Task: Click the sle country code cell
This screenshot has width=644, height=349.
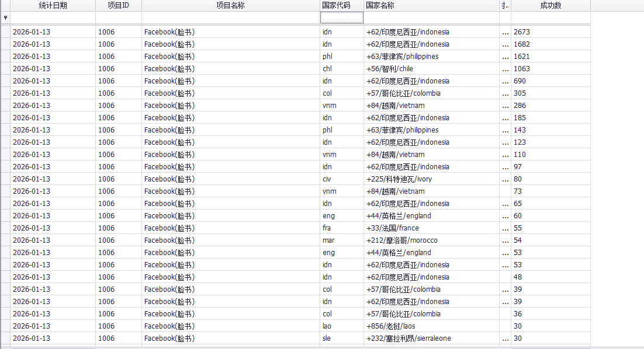Action: pyautogui.click(x=342, y=338)
